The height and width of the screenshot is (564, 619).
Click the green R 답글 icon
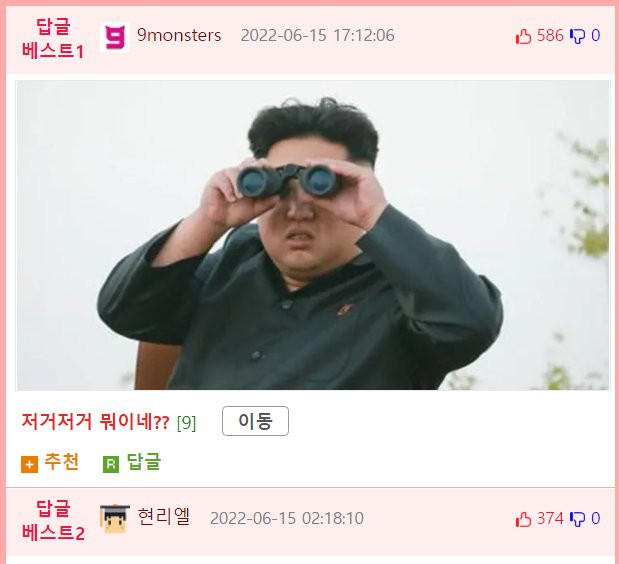coord(111,464)
